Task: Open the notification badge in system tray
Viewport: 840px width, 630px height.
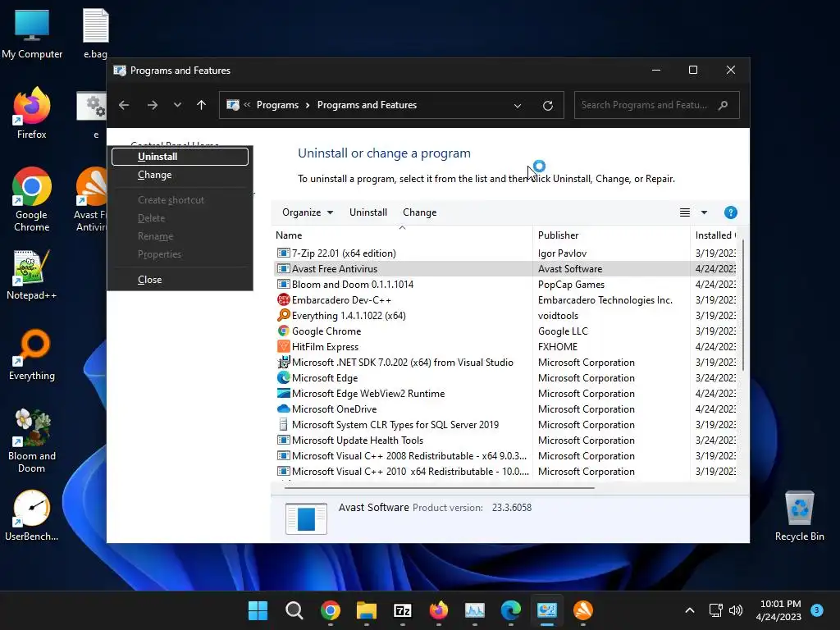Action: [816, 609]
